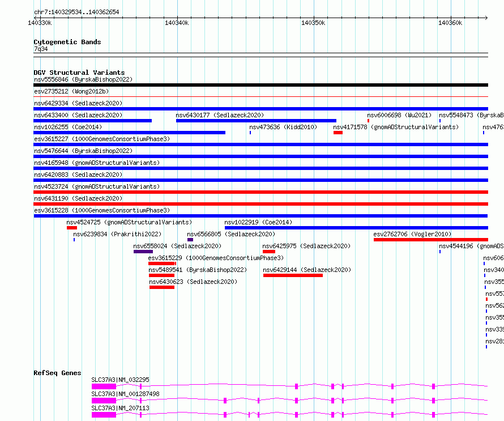The height and width of the screenshot is (421, 504).
Task: Click nsv473636 (Kidd2010) label
Action: (x=283, y=127)
